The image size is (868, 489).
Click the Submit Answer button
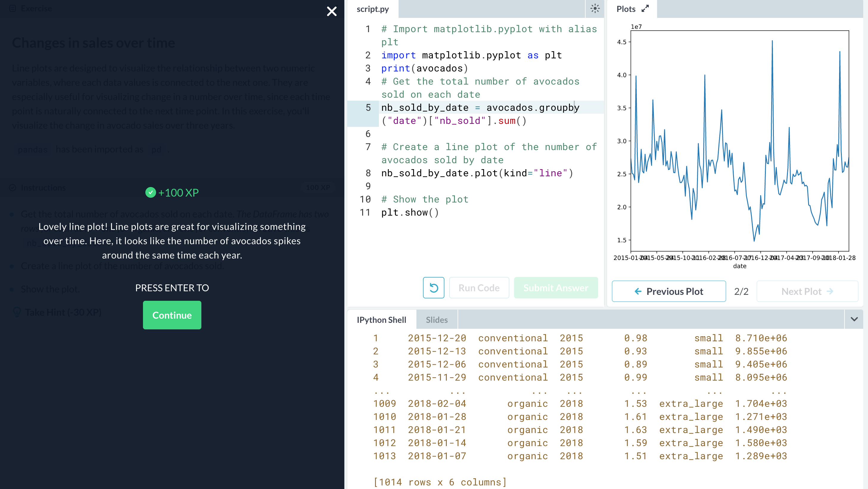[556, 288]
